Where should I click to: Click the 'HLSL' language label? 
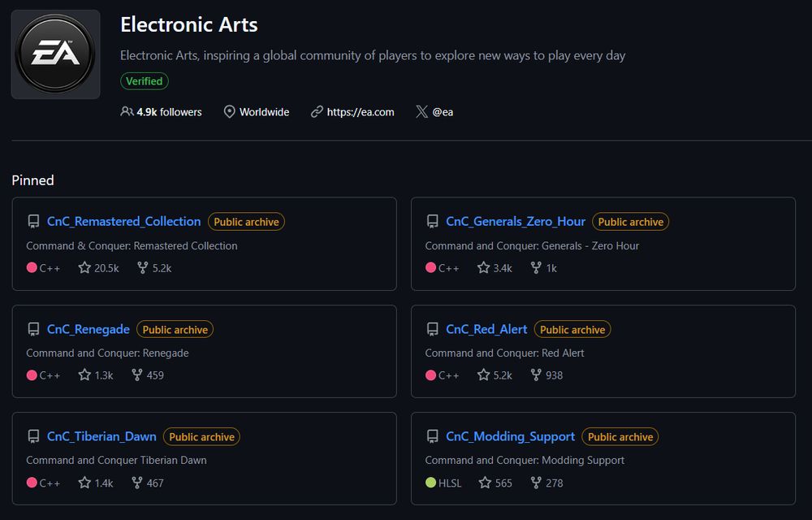[450, 483]
